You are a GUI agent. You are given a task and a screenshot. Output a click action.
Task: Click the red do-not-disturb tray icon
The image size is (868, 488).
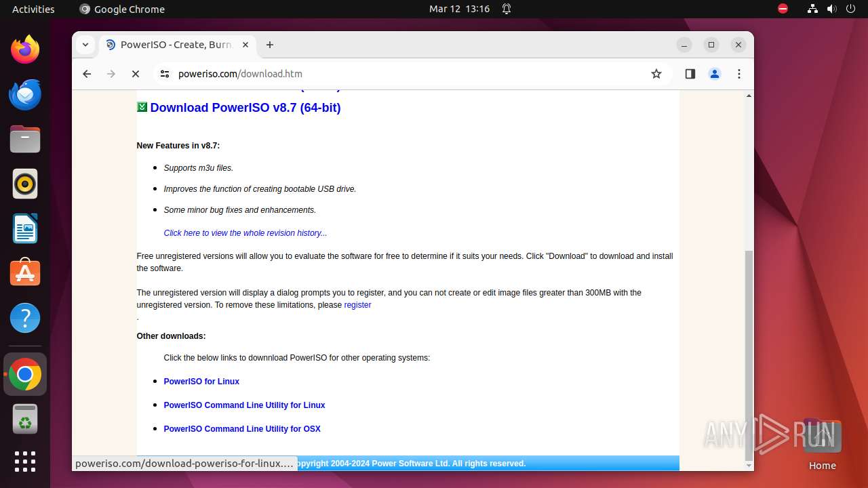tap(783, 9)
